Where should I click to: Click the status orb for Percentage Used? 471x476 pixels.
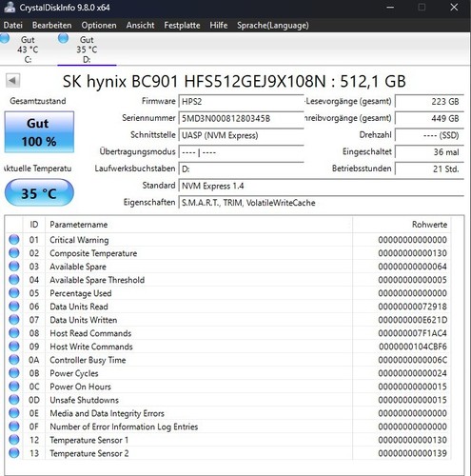pos(14,293)
